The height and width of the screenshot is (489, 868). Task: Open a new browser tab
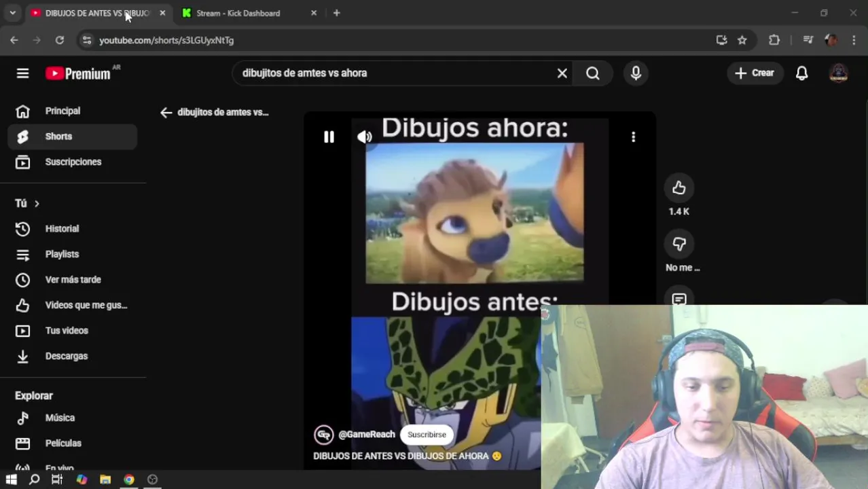click(336, 13)
